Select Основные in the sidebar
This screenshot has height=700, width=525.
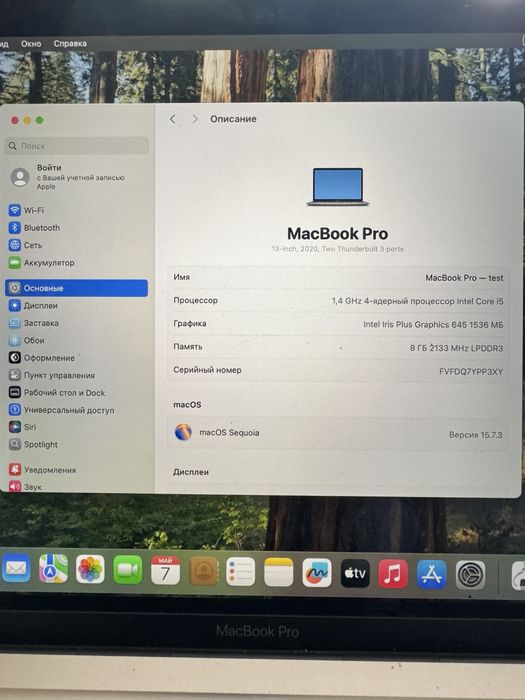click(76, 288)
